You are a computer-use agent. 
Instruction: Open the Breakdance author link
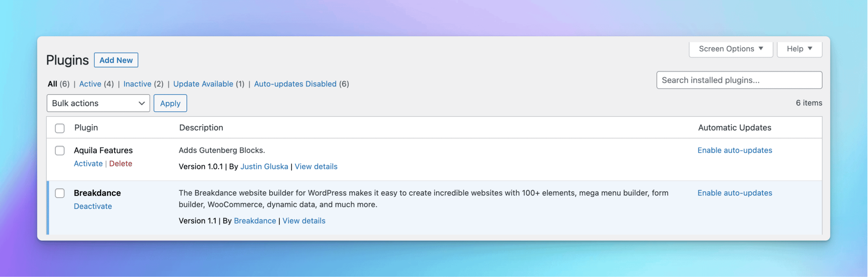tap(255, 221)
